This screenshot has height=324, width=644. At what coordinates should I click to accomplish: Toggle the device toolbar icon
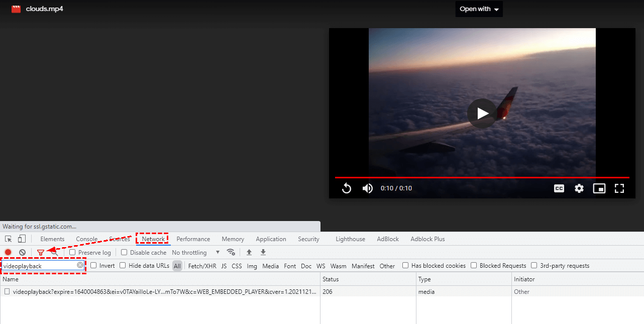[22, 239]
